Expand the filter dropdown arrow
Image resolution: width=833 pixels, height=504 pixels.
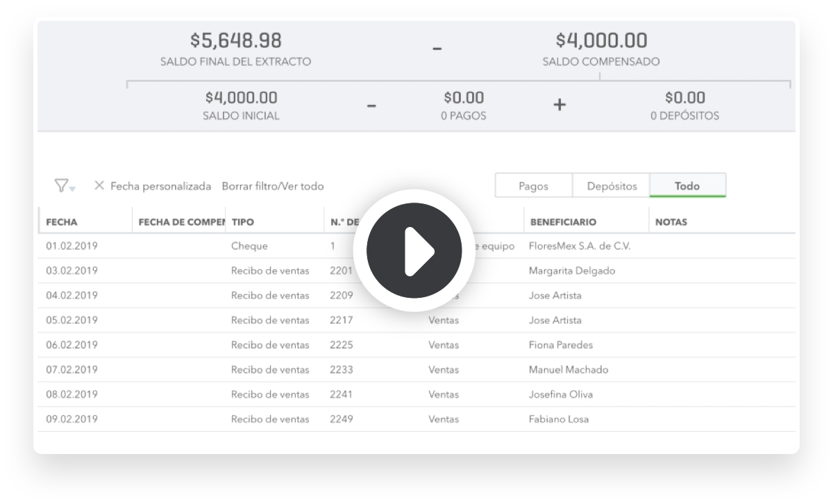[x=73, y=188]
